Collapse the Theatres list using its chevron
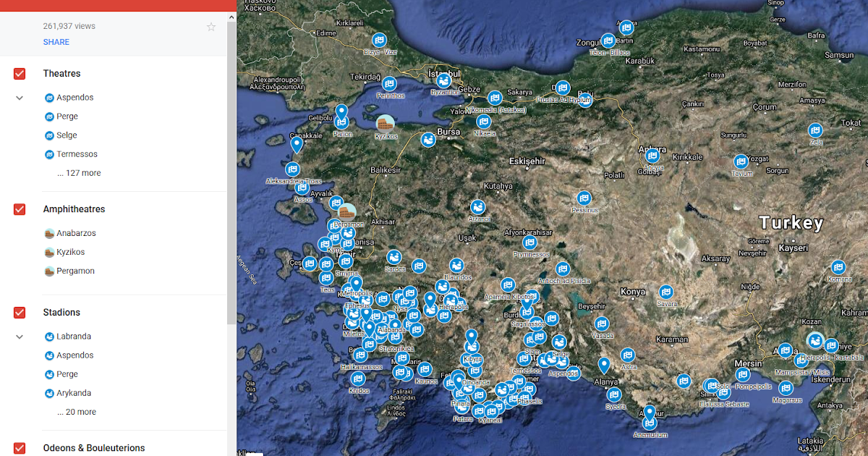Viewport: 868px width, 456px height. [x=19, y=97]
